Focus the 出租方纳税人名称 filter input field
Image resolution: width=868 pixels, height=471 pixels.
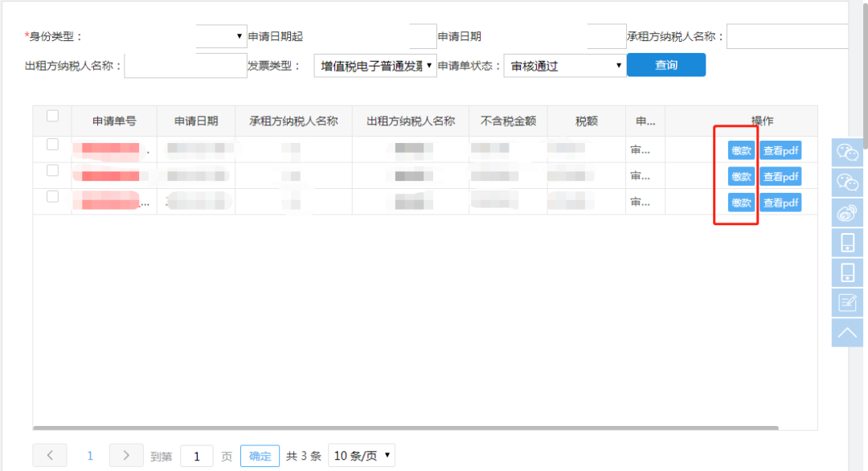tap(186, 66)
